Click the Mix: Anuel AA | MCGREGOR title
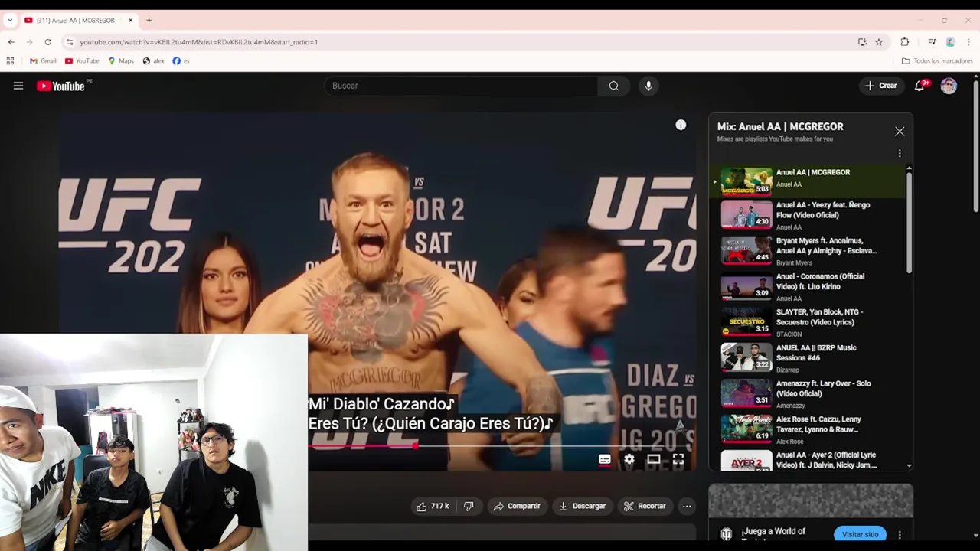This screenshot has width=980, height=551. click(780, 126)
